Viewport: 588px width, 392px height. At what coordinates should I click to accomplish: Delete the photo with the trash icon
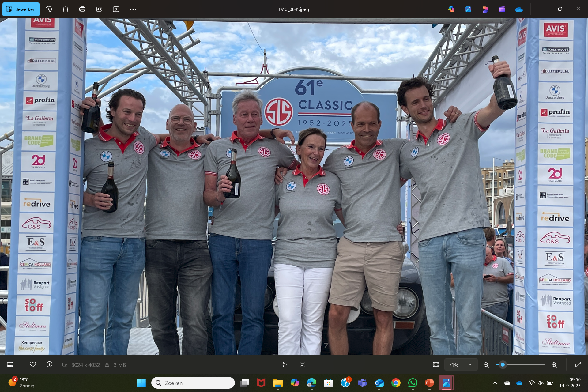click(66, 9)
